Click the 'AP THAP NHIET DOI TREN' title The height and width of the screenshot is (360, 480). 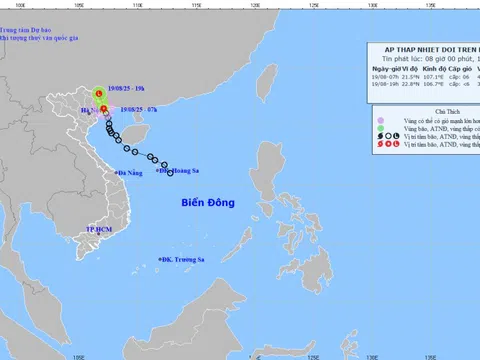coord(431,50)
